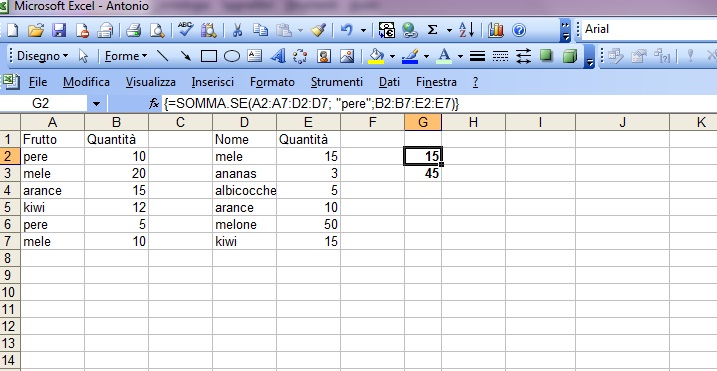
Task: Open Shadow Style settings
Action: (x=546, y=56)
